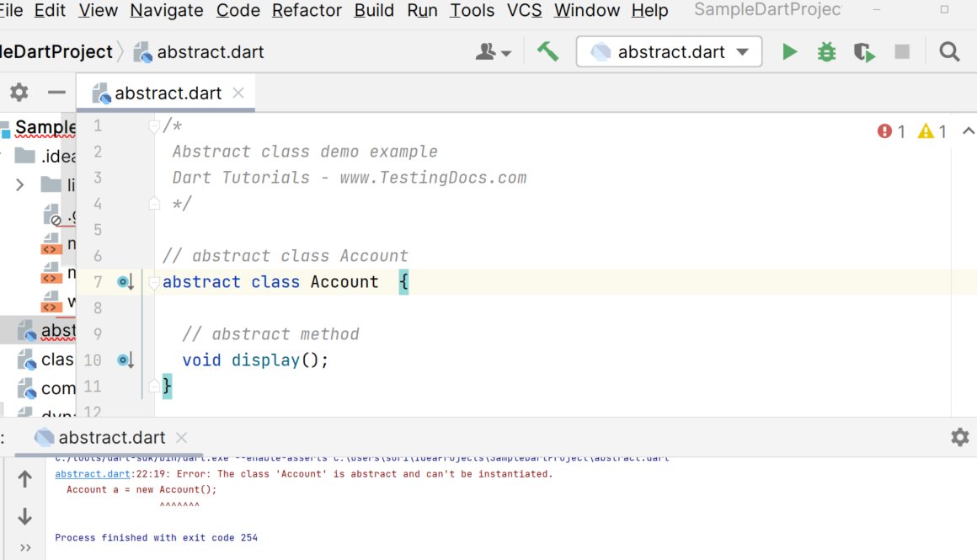Open the Navigate menu
977x560 pixels.
point(166,10)
